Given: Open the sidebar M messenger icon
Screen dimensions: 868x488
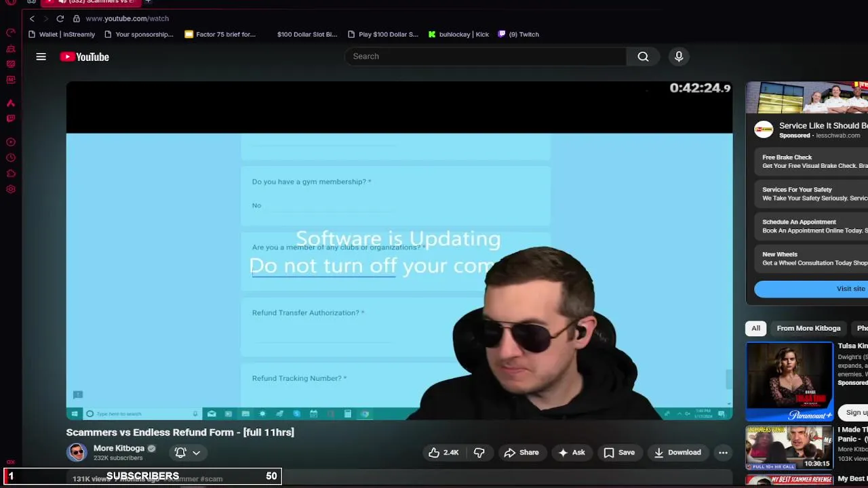Looking at the screenshot, I should point(11,80).
